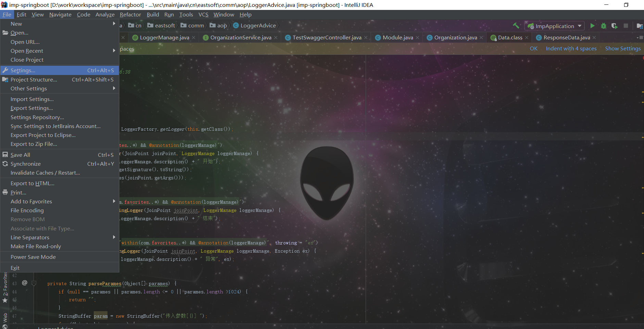Select Invalidate Caches / Restart...

pos(60,173)
